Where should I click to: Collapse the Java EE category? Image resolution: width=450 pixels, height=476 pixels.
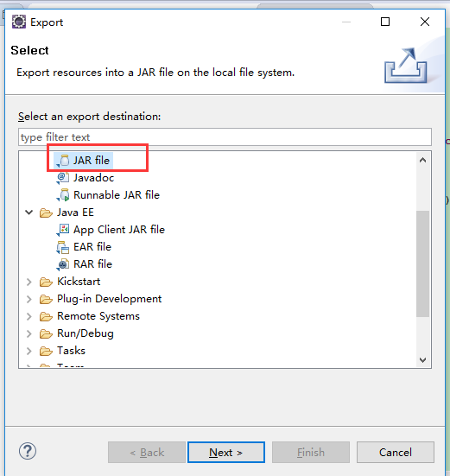[29, 213]
